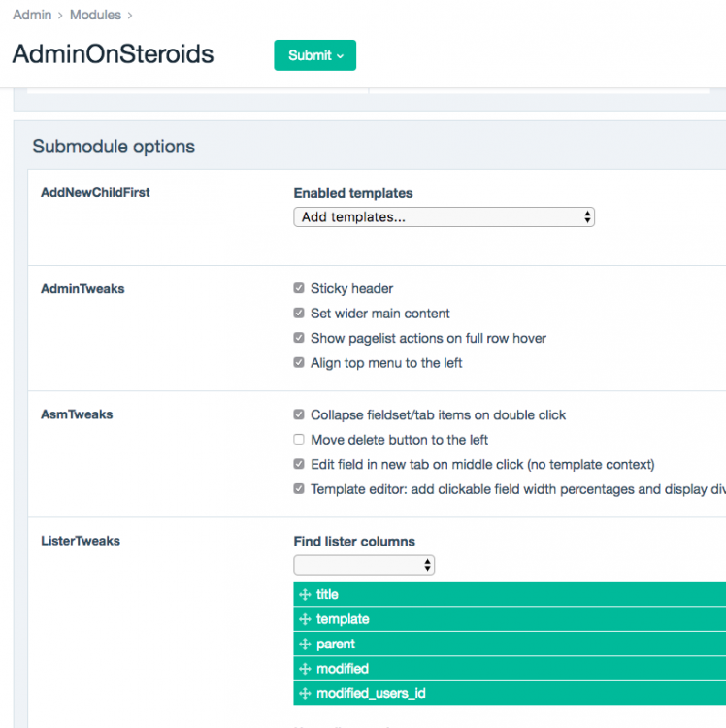
Task: Uncheck Edit field in new tab option
Action: (299, 464)
